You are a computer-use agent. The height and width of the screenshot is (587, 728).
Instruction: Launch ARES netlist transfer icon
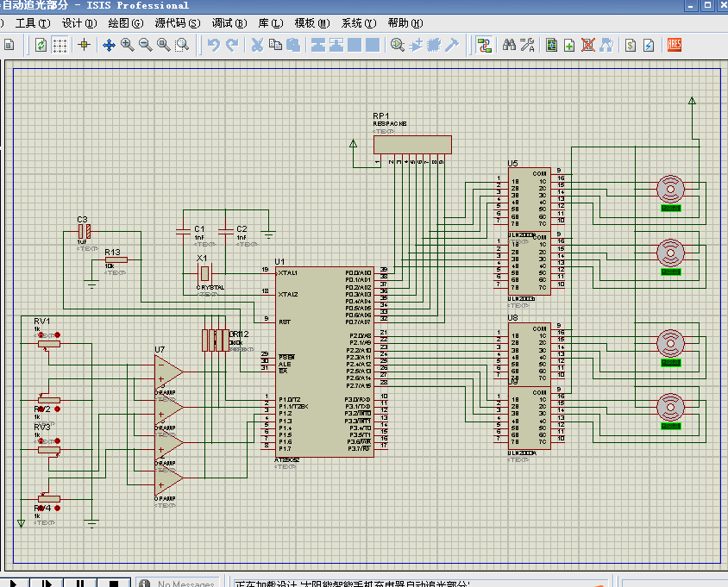pyautogui.click(x=675, y=45)
